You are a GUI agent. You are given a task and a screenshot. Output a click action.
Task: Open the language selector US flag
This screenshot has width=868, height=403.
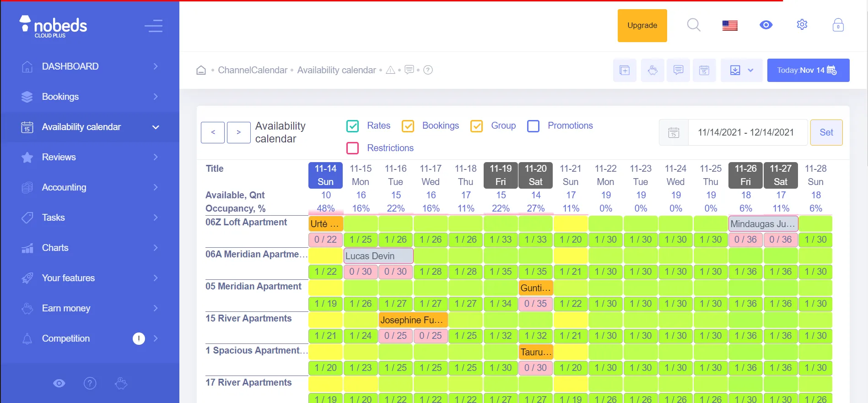coord(730,26)
